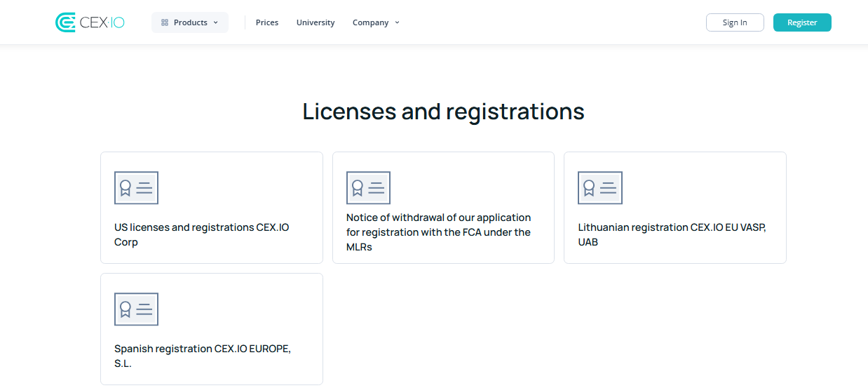Click the certificate icon on US licenses card
This screenshot has height=388, width=868.
(136, 188)
